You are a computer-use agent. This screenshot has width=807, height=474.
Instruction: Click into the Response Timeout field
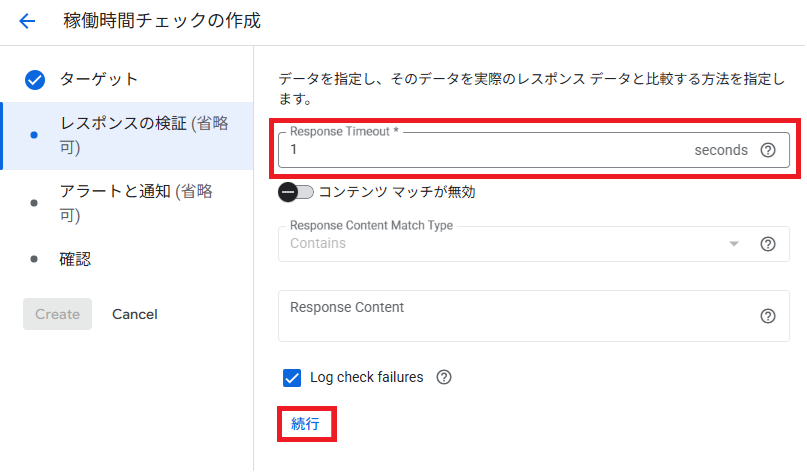coord(480,150)
